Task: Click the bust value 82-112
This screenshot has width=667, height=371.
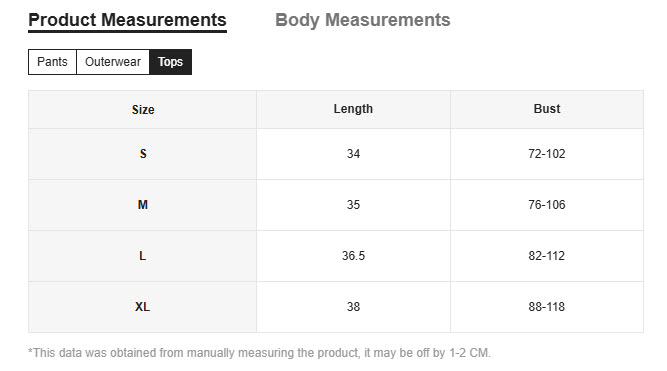Action: pyautogui.click(x=547, y=256)
